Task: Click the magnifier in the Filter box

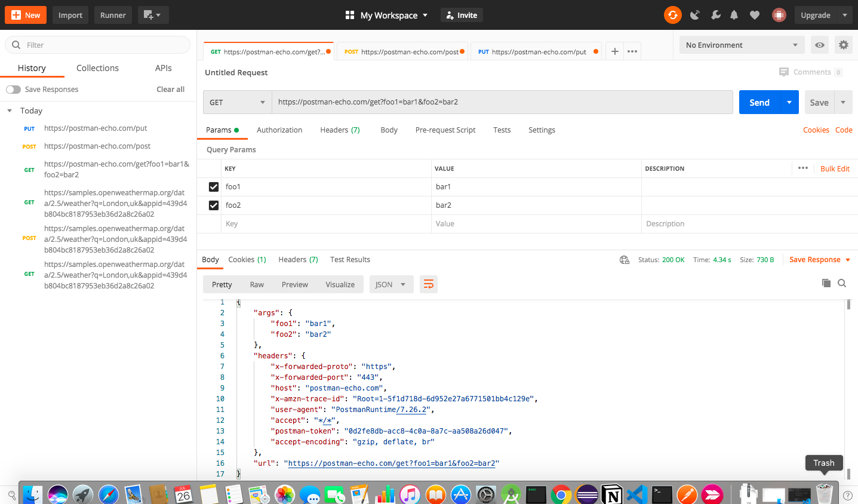Action: tap(16, 45)
